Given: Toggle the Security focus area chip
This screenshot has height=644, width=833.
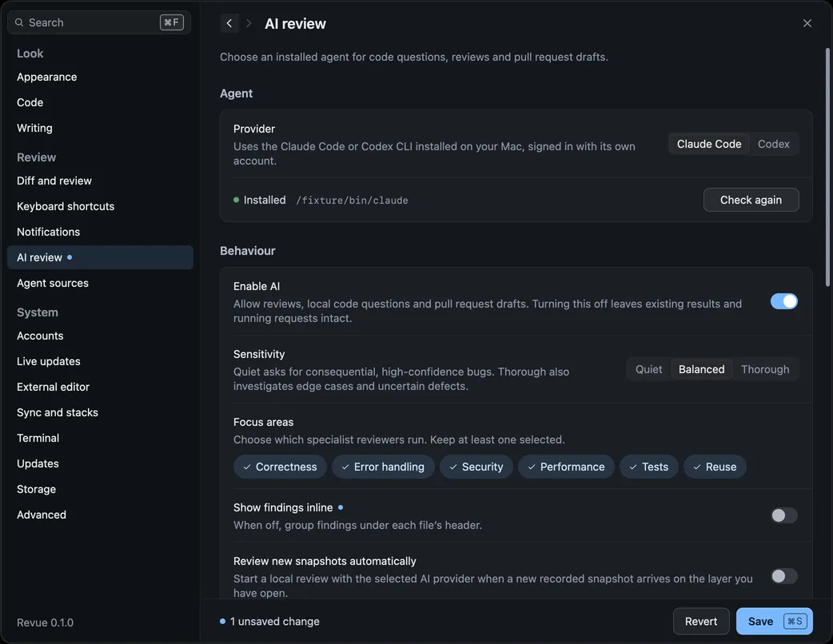Looking at the screenshot, I should pos(476,467).
